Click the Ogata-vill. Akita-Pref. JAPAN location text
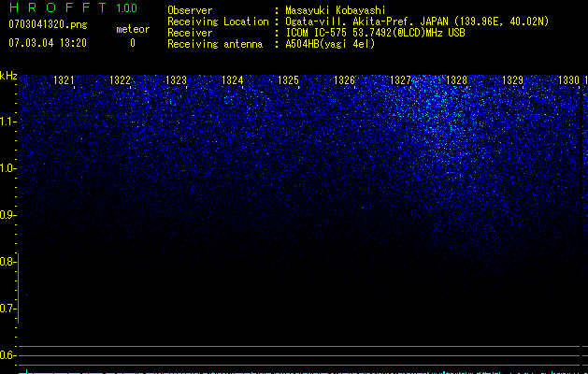This screenshot has height=374, width=588. [x=417, y=22]
